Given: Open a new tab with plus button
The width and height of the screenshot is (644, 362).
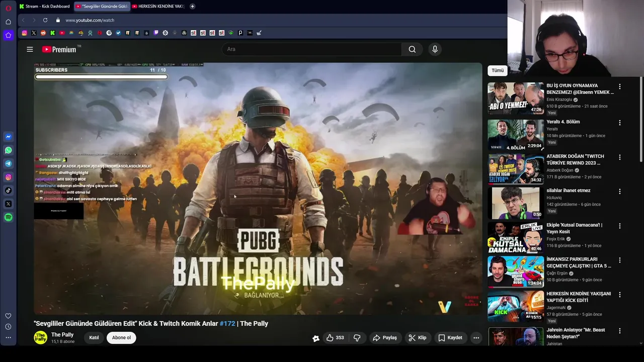Looking at the screenshot, I should coord(192,6).
